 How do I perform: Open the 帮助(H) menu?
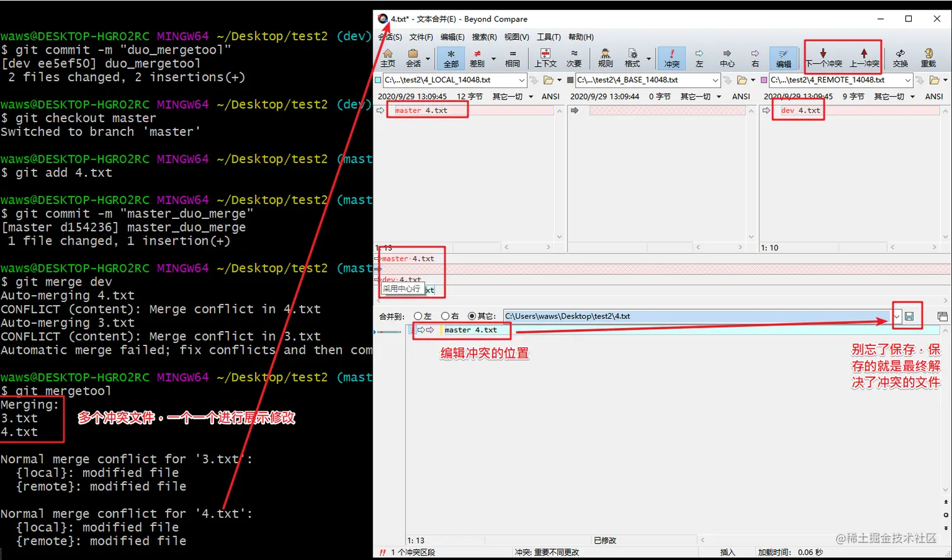coord(581,37)
